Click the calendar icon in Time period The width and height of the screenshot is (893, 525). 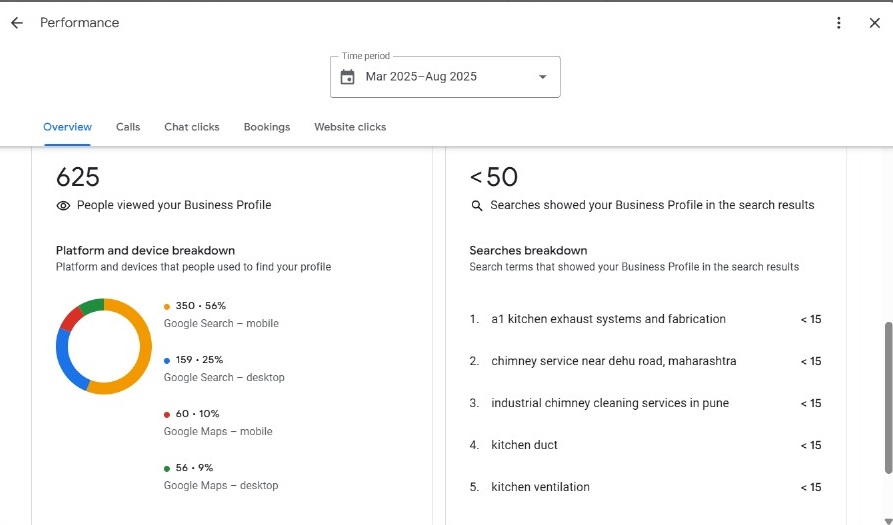[x=347, y=77]
